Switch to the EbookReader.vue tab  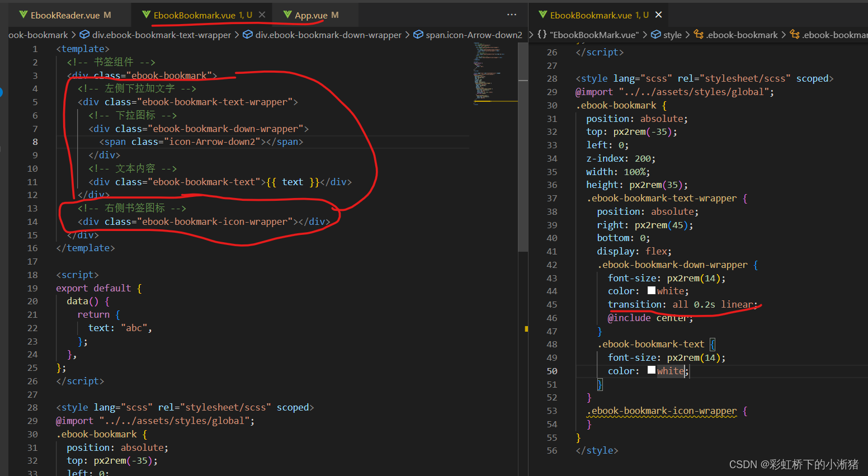(x=65, y=15)
